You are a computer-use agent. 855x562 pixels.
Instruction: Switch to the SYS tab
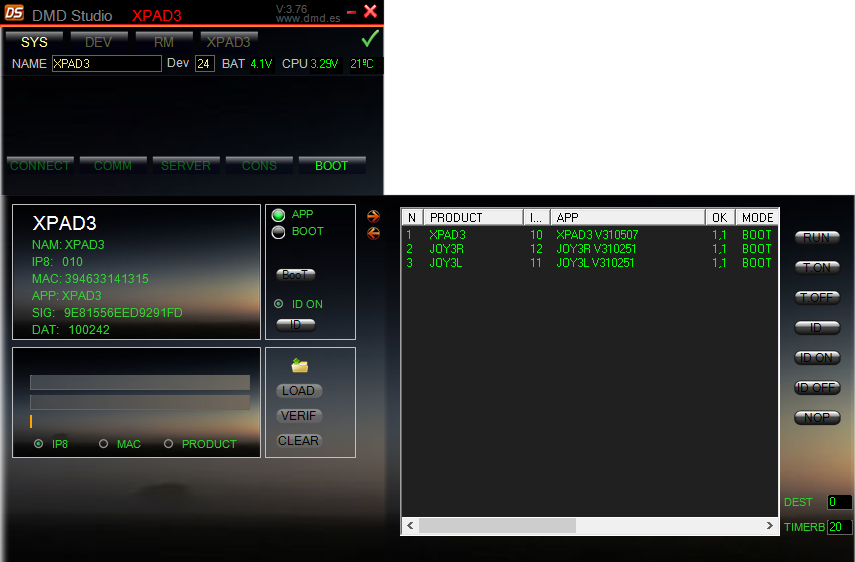coord(34,42)
